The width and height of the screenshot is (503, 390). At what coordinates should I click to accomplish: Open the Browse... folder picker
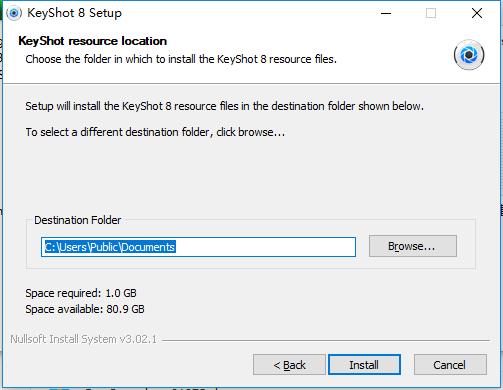413,246
